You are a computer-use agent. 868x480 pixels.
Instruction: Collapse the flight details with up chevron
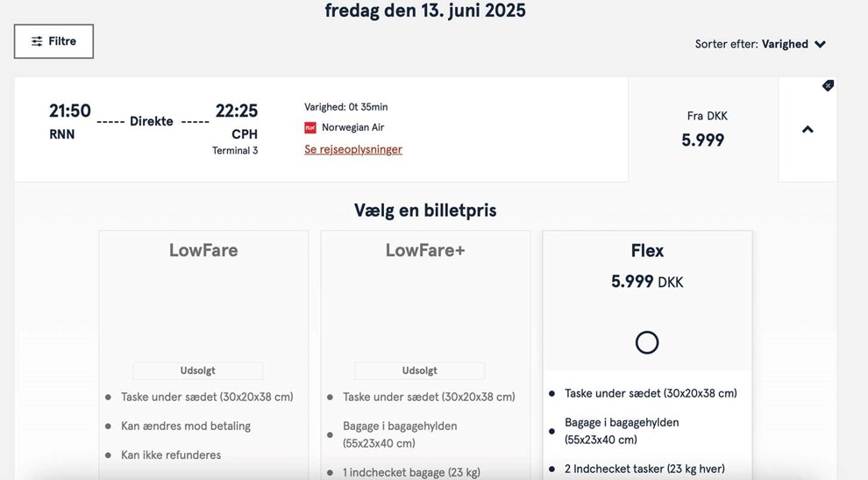point(808,130)
